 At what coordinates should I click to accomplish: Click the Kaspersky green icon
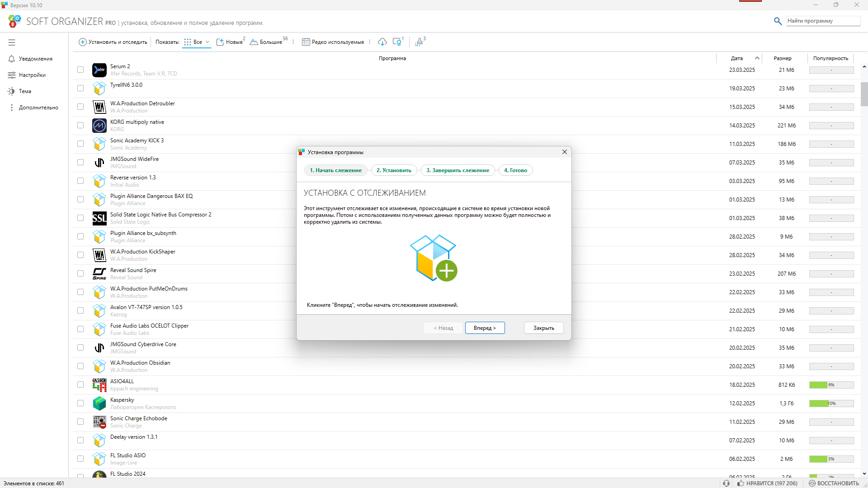point(99,404)
